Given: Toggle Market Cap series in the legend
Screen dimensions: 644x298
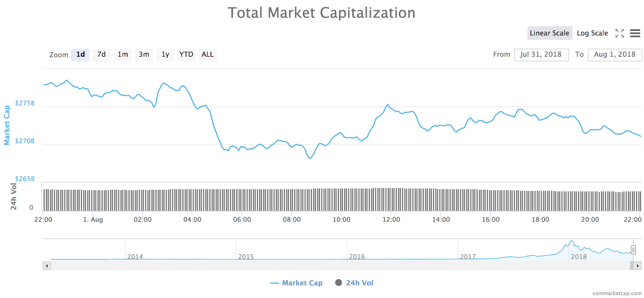Looking at the screenshot, I should [297, 283].
